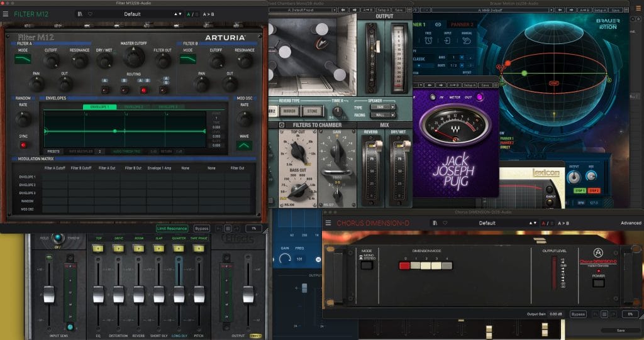Toggle Limit Resonance in Filter M12
Image resolution: width=644 pixels, height=340 pixels.
pos(172,228)
